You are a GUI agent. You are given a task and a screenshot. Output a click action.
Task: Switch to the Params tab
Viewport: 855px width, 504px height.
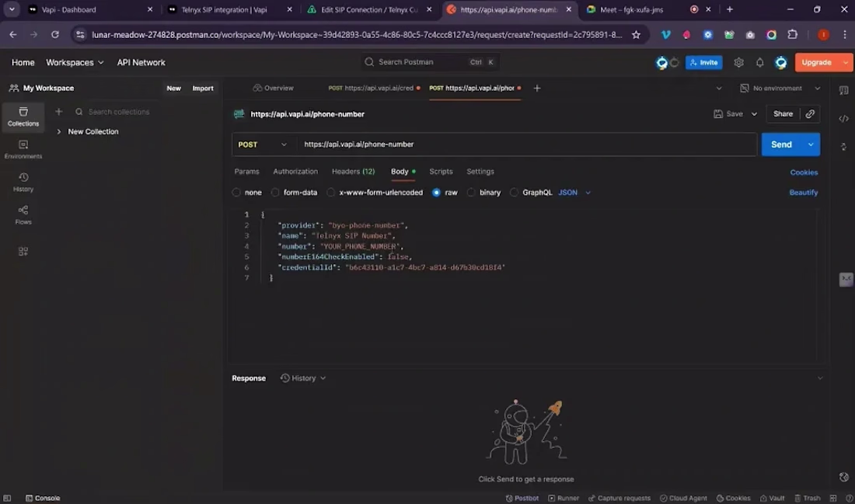[246, 171]
